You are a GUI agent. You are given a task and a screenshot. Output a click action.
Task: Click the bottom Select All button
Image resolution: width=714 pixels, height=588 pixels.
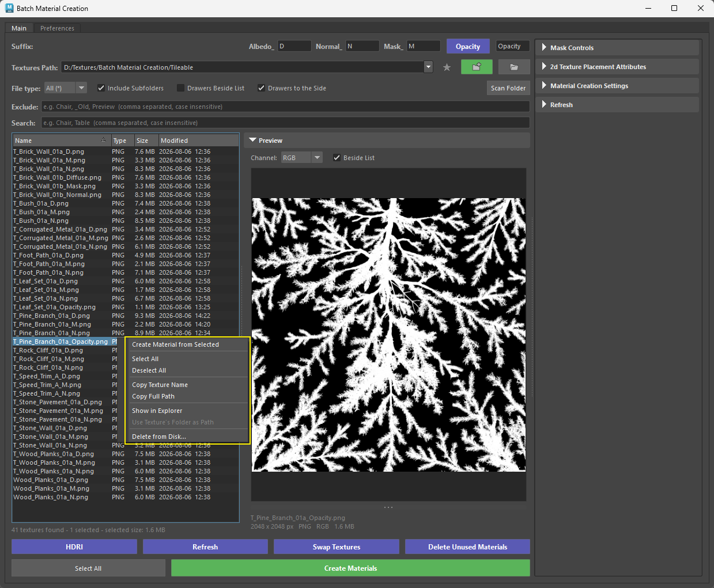coord(88,568)
